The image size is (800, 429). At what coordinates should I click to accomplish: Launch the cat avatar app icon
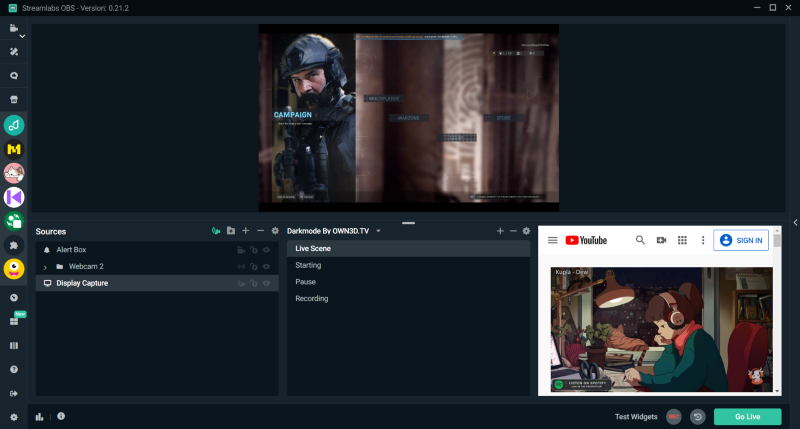point(14,173)
